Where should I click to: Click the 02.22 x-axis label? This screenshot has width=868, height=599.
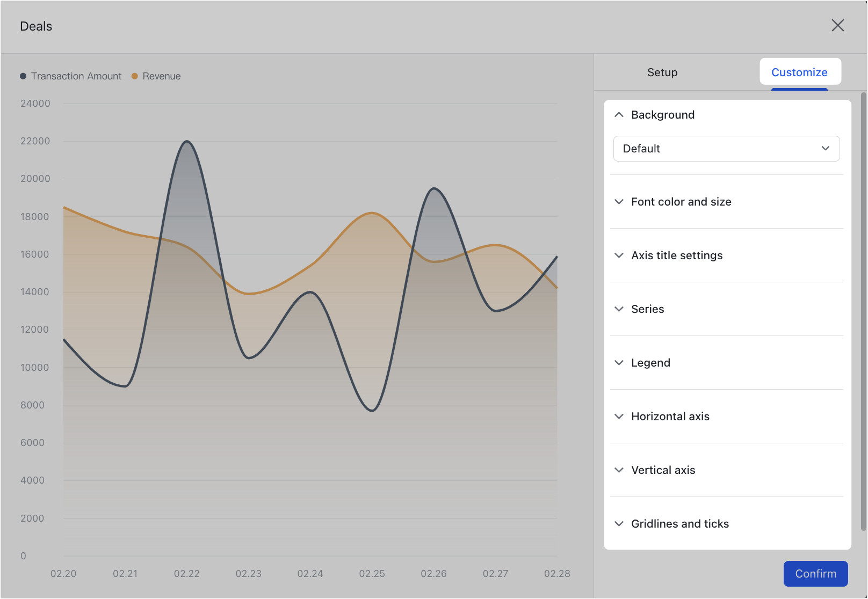[187, 574]
